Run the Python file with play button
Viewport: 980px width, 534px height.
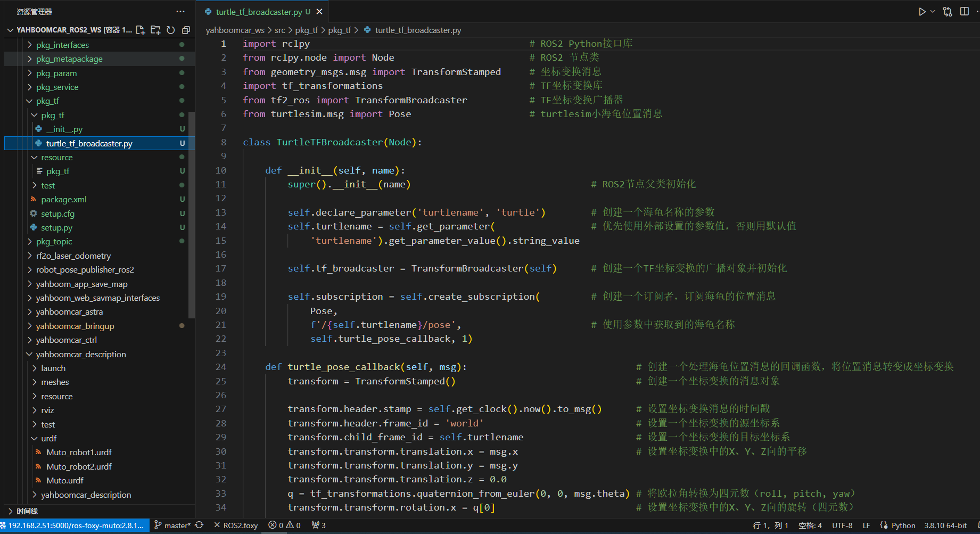(x=922, y=12)
